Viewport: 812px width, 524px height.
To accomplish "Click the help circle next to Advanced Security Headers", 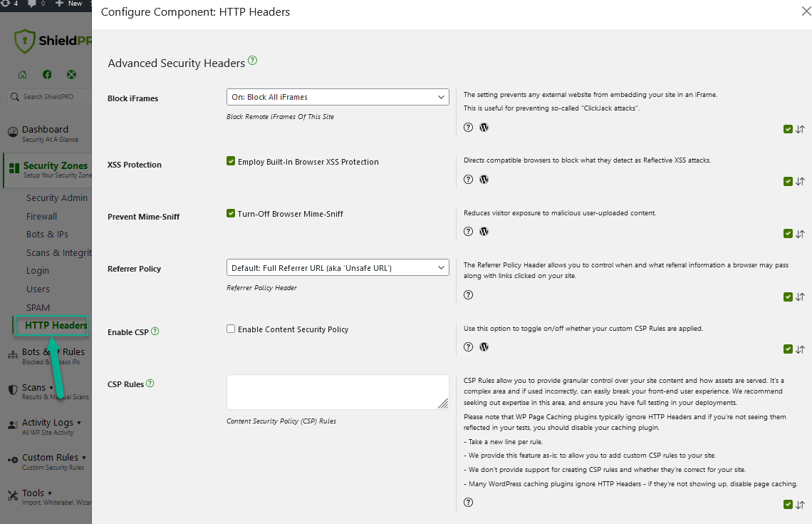I will pos(252,61).
